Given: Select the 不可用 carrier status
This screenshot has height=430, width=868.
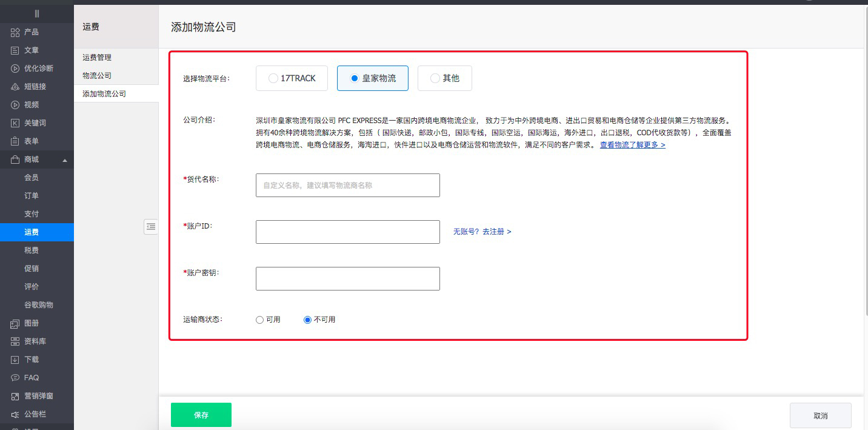Looking at the screenshot, I should (x=308, y=320).
